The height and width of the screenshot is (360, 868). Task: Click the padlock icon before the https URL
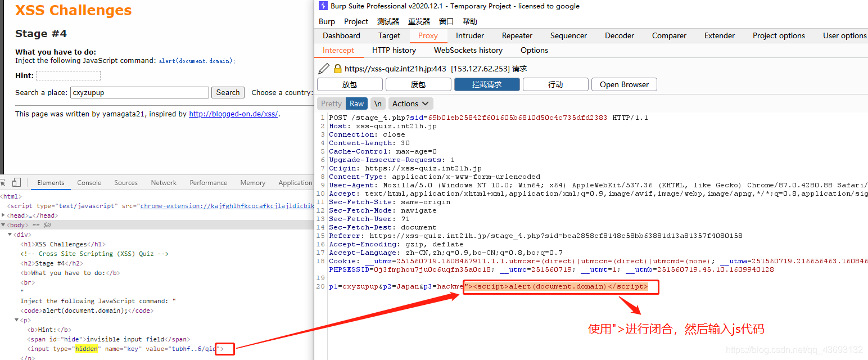pyautogui.click(x=337, y=69)
